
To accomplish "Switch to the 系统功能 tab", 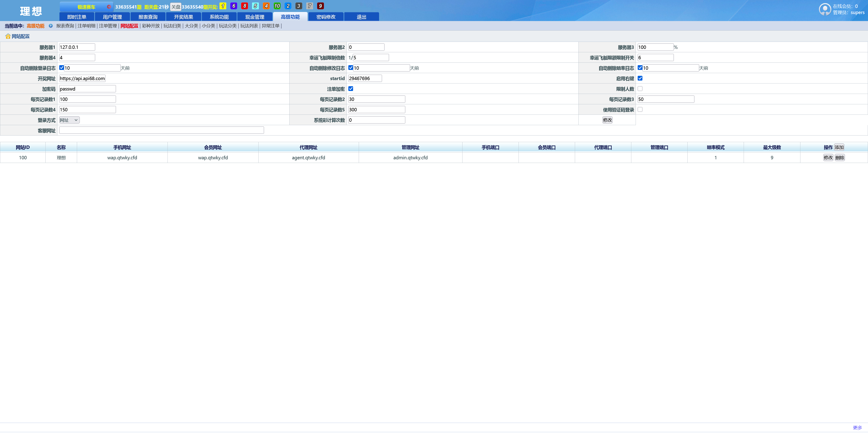I will [219, 17].
